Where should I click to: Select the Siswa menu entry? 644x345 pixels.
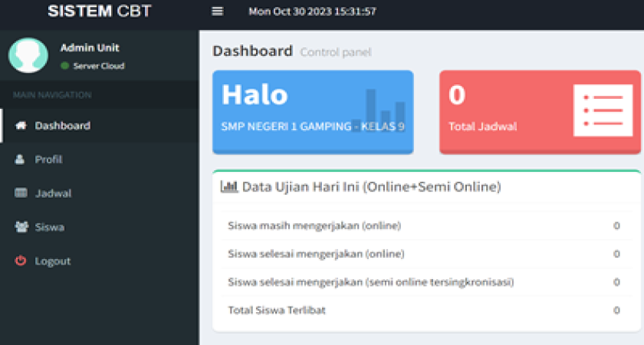click(49, 227)
